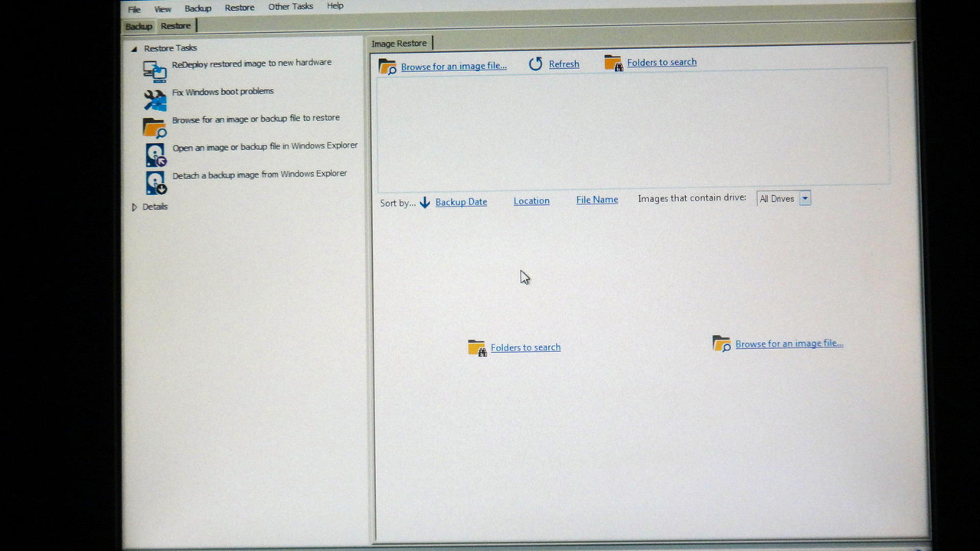
Task: Click the lower Folders to search link
Action: point(526,347)
